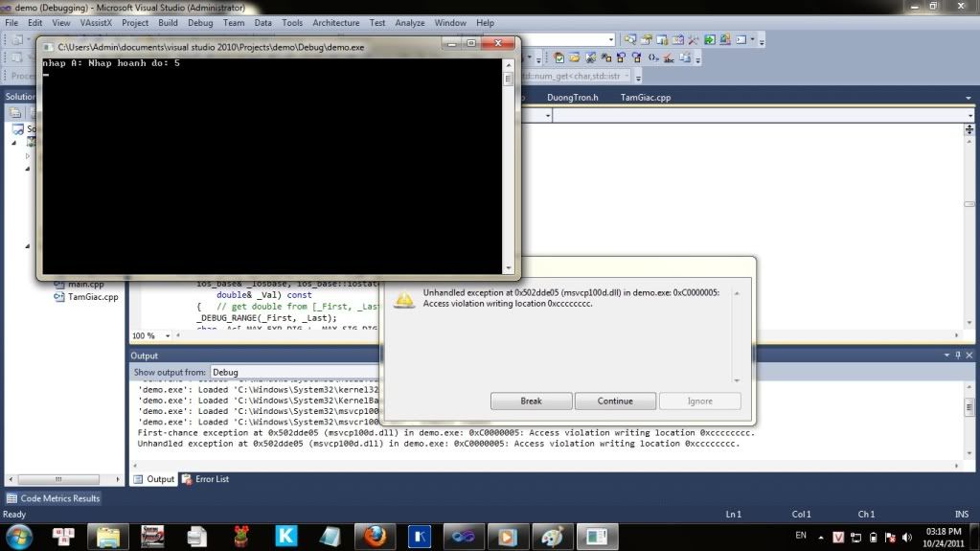Open the editor scope navigation dropdown arrow
This screenshot has width=980, height=551.
click(548, 116)
